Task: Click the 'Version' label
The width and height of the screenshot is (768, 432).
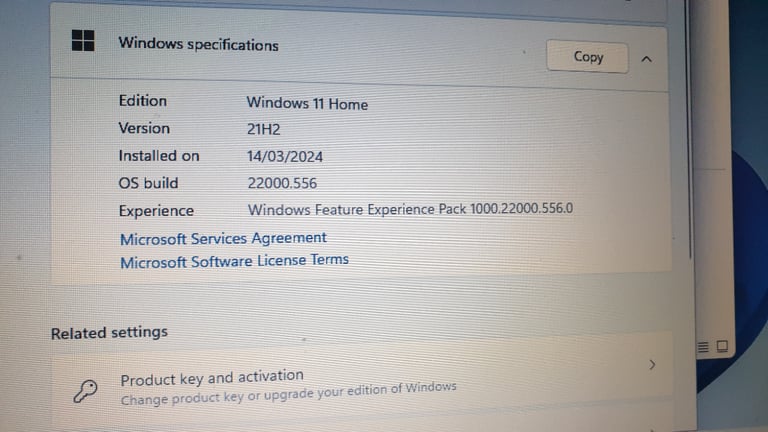Action: click(144, 128)
